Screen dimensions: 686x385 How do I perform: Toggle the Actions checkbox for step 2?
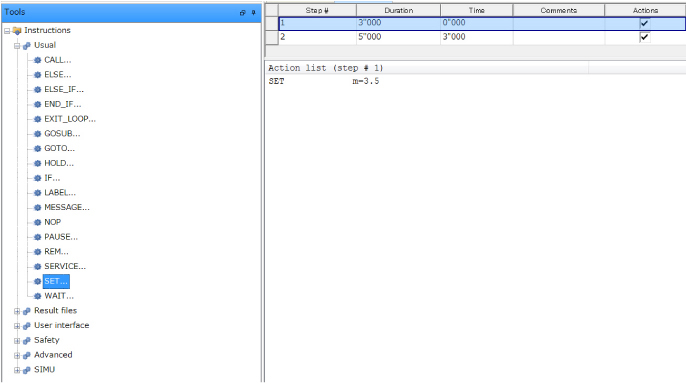click(x=644, y=37)
